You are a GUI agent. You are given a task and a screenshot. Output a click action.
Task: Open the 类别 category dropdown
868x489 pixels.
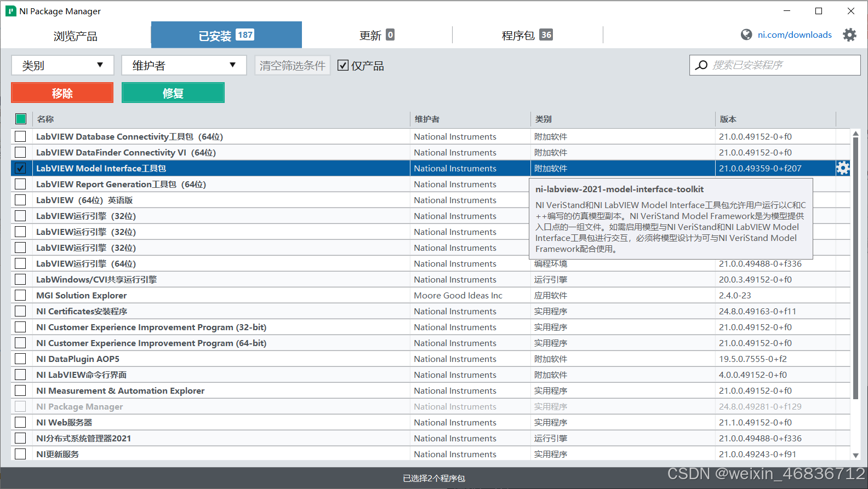pos(62,65)
